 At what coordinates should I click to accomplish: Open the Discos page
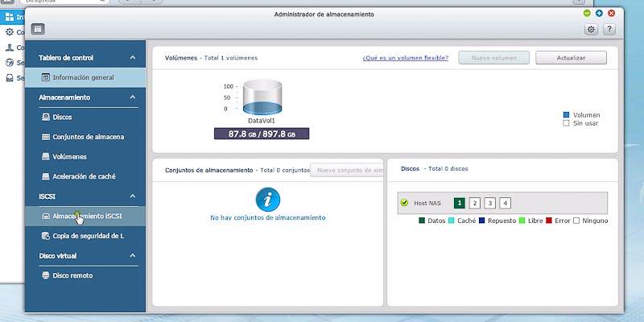(x=85, y=117)
